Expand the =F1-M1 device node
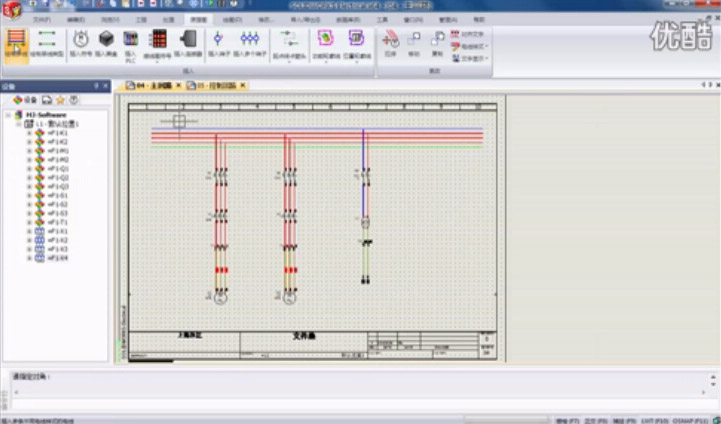 [x=29, y=151]
